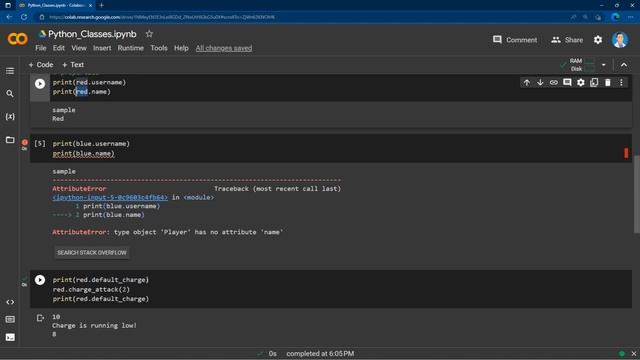The height and width of the screenshot is (360, 640).
Task: Open the variables {x} panel
Action: (10, 117)
